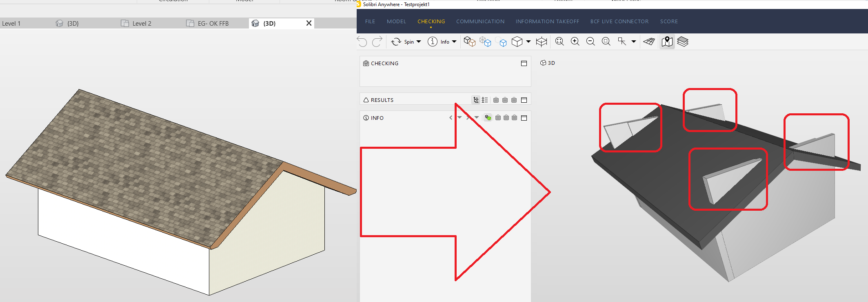Open the Level 2 view tab in Revit
Viewport: 868px width, 302px height.
point(142,23)
